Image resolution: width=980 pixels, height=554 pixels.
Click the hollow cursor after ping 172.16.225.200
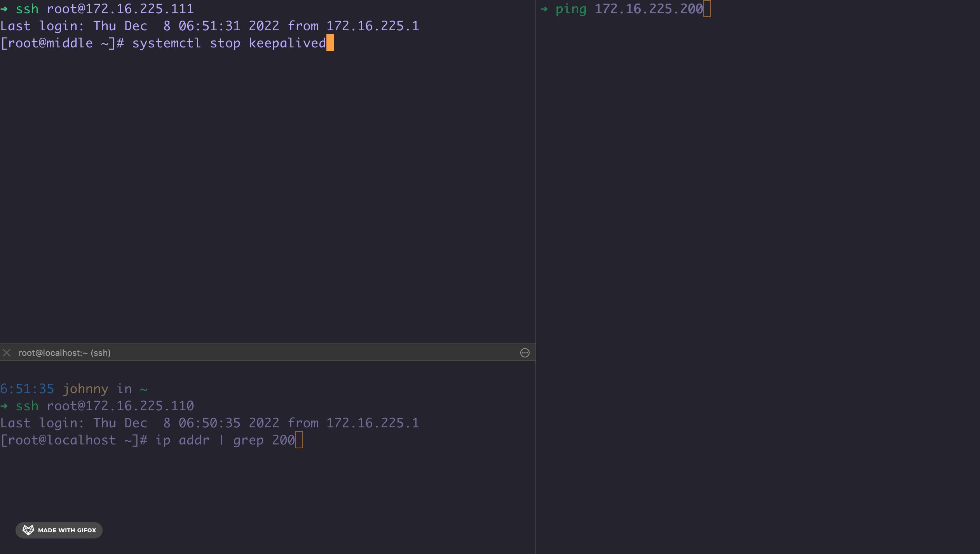coord(707,9)
